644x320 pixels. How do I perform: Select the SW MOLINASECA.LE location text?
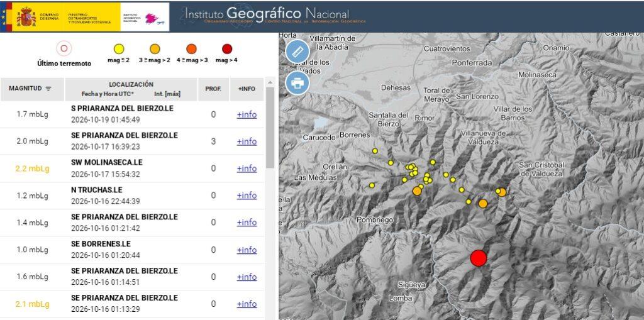[x=107, y=163]
